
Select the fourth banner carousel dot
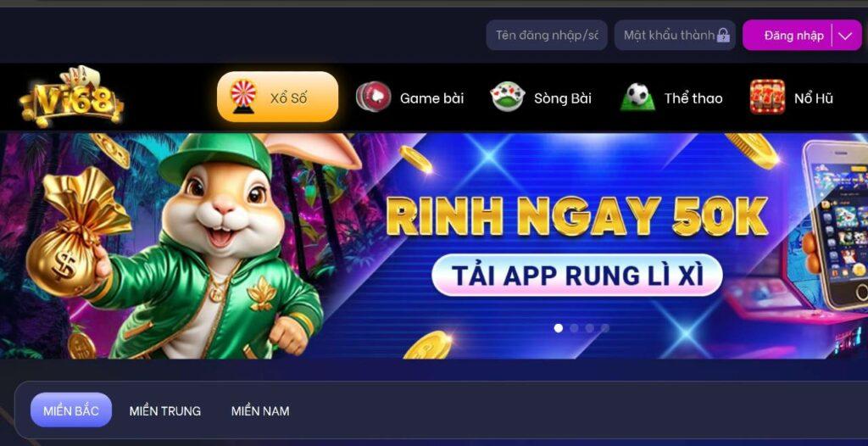tap(605, 328)
